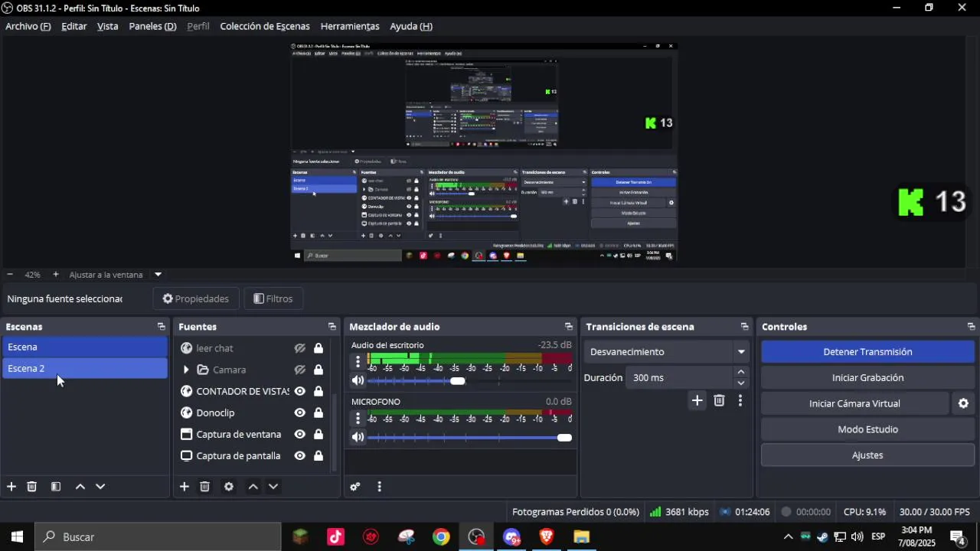The height and width of the screenshot is (551, 980).
Task: Open the Desvanecimiento transition dropdown
Action: point(666,352)
